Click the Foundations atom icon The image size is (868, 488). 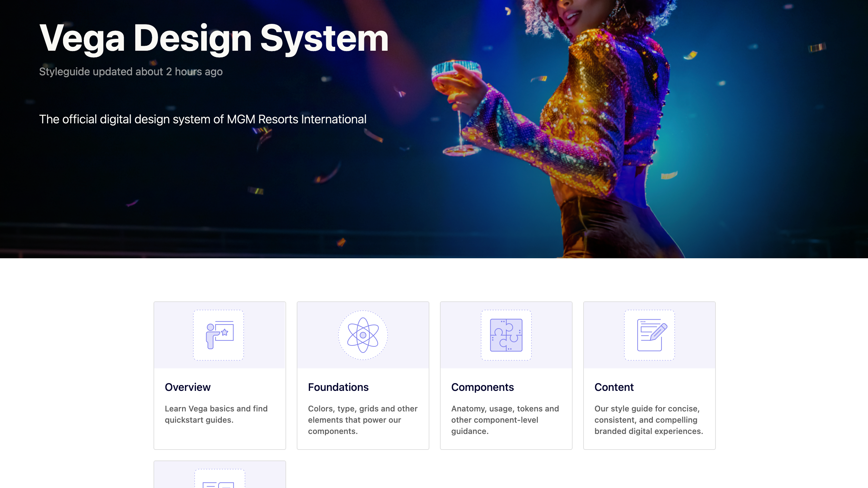pos(363,335)
